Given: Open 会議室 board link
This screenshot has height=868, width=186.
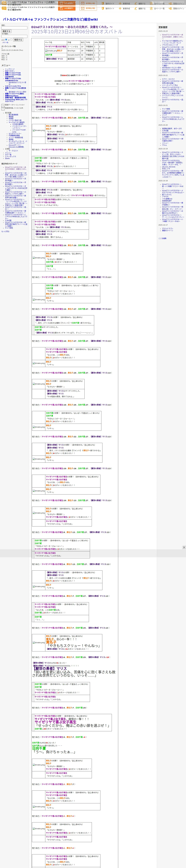Looking at the screenshot, I should point(11,118).
